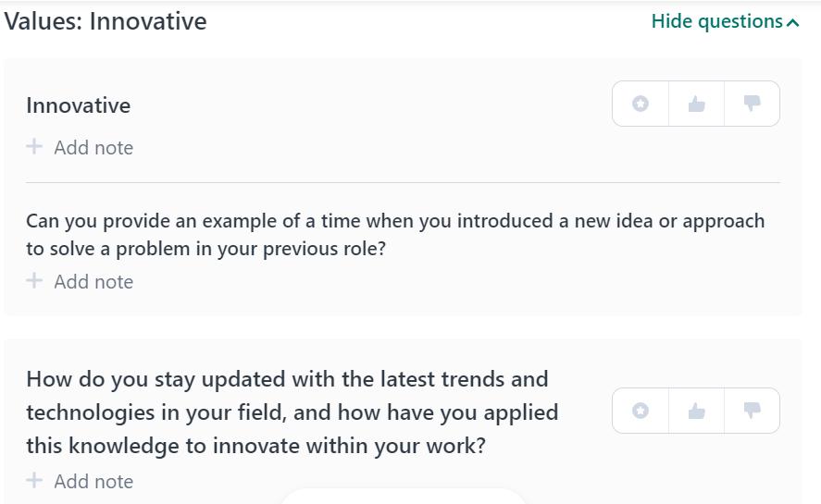Click plus icon below the previous role question
821x504 pixels.
34,280
